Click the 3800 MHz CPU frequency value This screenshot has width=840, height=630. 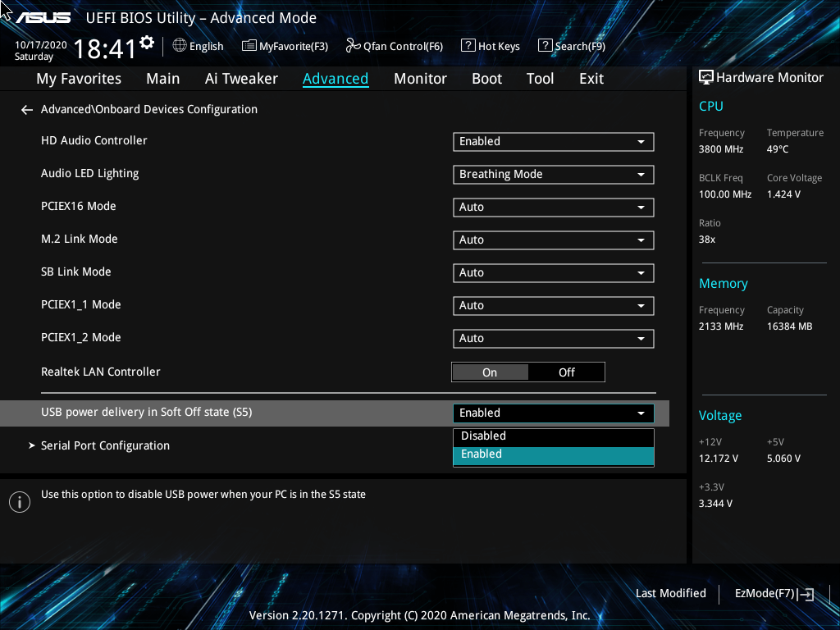point(721,149)
